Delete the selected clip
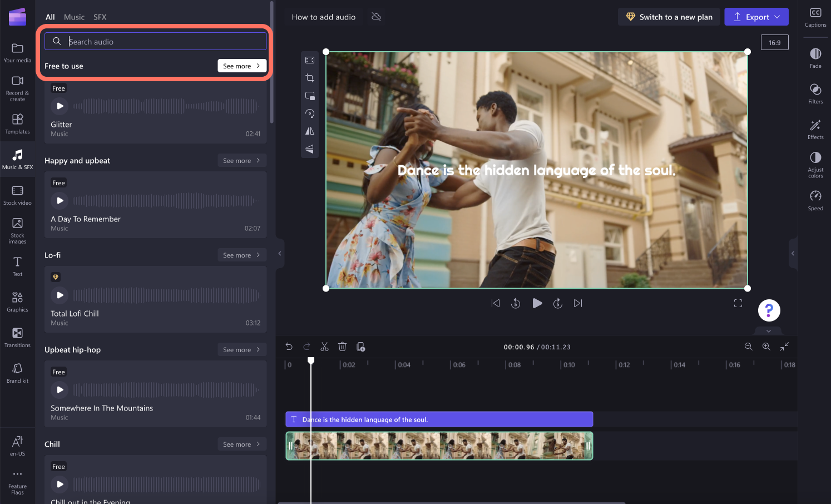This screenshot has width=831, height=504. [x=342, y=346]
